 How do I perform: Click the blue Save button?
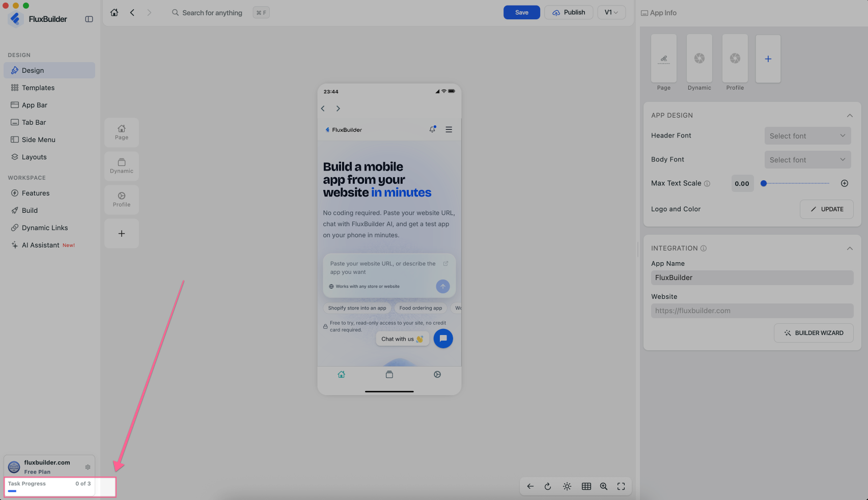(x=522, y=13)
